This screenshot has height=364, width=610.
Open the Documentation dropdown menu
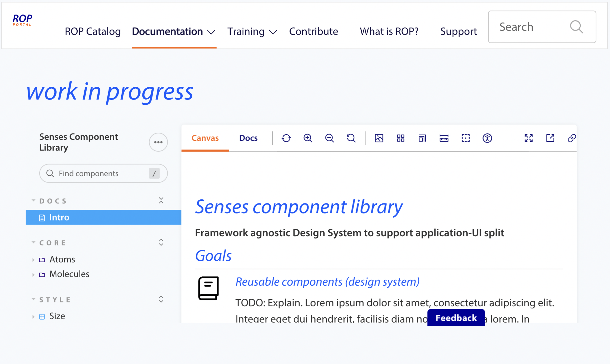point(174,32)
